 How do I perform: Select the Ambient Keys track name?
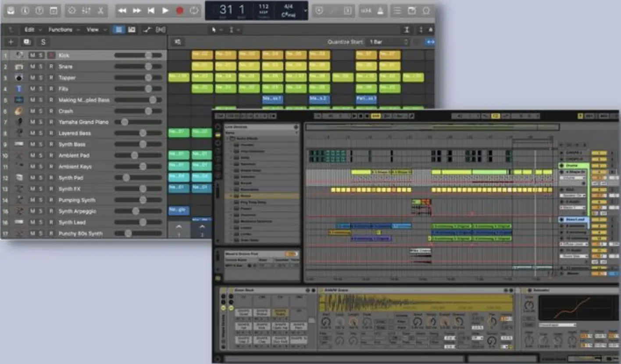click(x=75, y=167)
